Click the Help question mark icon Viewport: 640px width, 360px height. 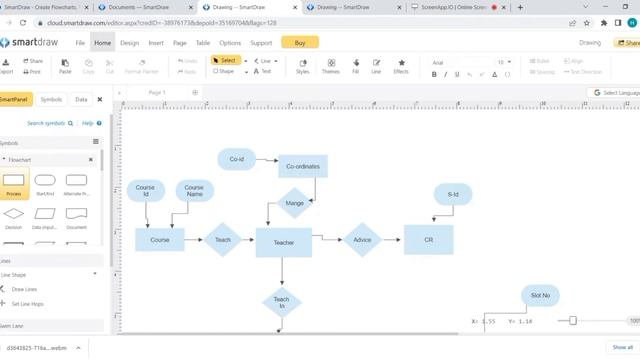pyautogui.click(x=99, y=123)
